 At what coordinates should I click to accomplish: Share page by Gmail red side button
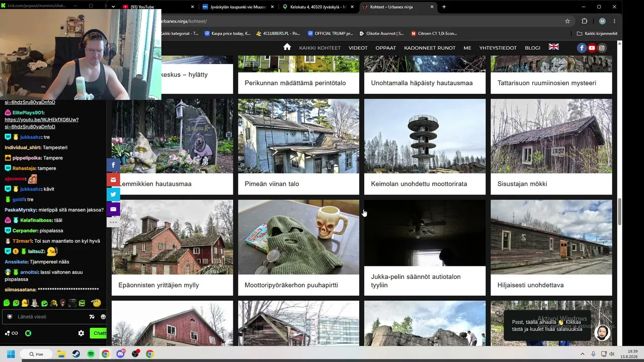[x=113, y=179]
